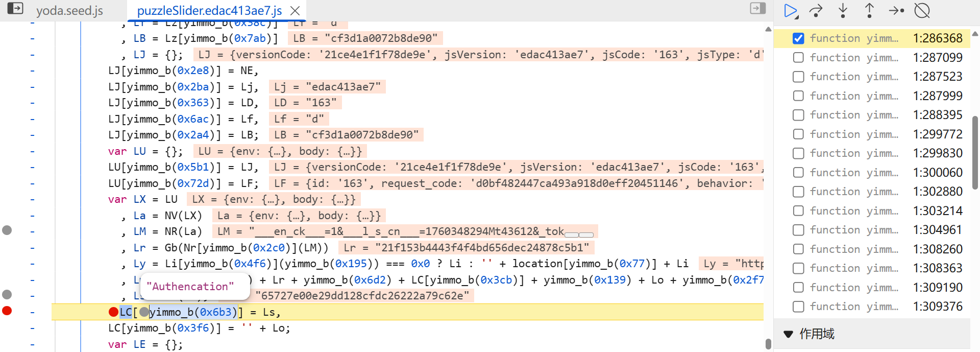Enable breakpoint at 1:299830

(798, 153)
